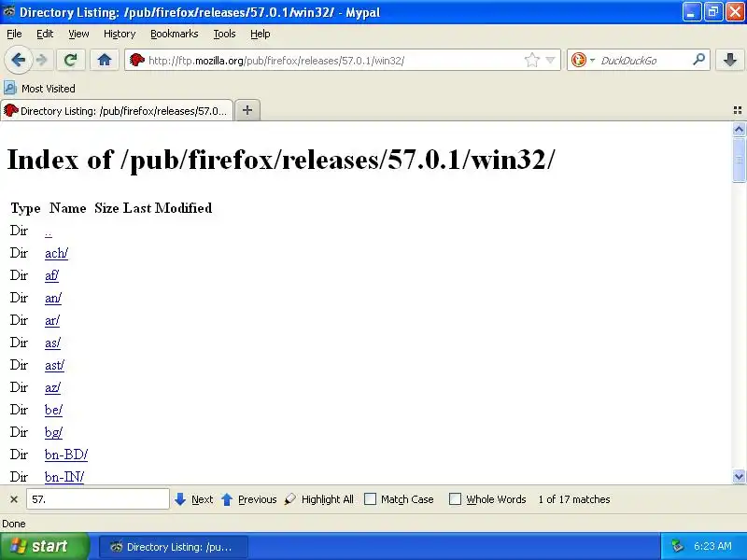Image resolution: width=747 pixels, height=560 pixels.
Task: Open the bn-IN/ directory link
Action: [x=64, y=477]
